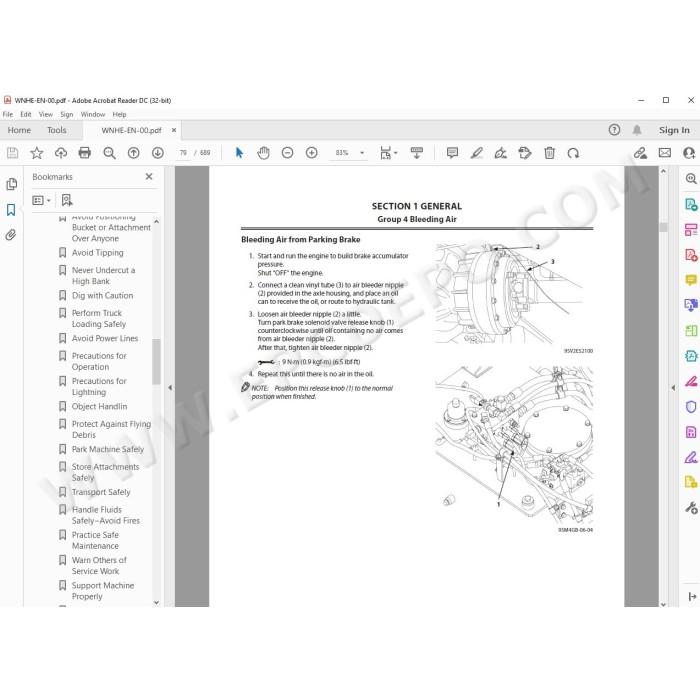Image resolution: width=700 pixels, height=700 pixels.
Task: Click the page number input field
Action: pos(183,153)
